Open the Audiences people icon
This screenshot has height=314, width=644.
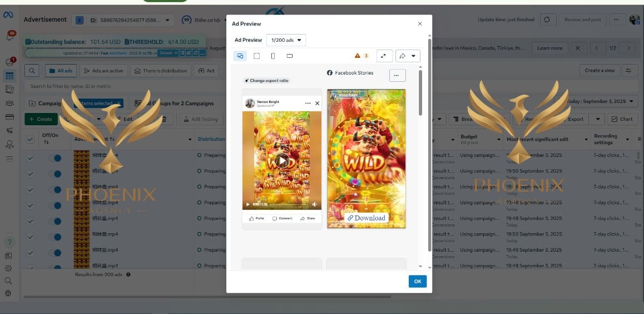pyautogui.click(x=9, y=103)
